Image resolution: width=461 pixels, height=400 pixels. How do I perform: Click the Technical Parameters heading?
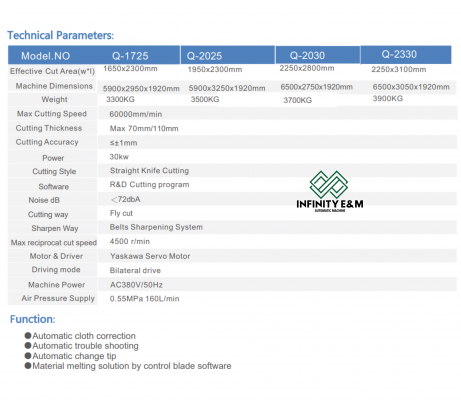60,35
